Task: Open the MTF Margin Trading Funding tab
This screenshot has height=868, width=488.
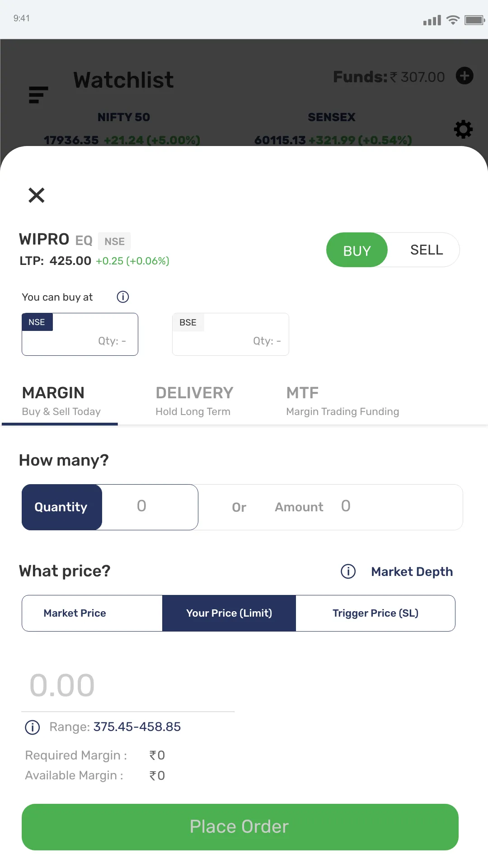Action: 342,400
